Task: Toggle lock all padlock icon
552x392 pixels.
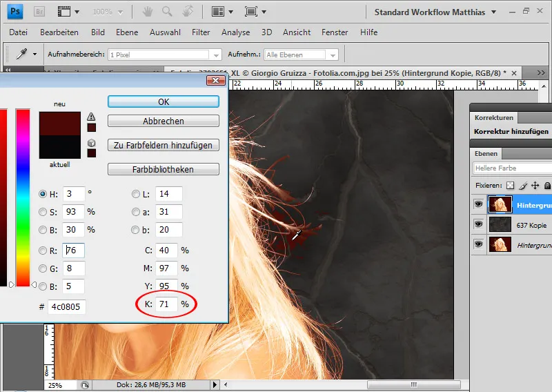Action: [547, 186]
